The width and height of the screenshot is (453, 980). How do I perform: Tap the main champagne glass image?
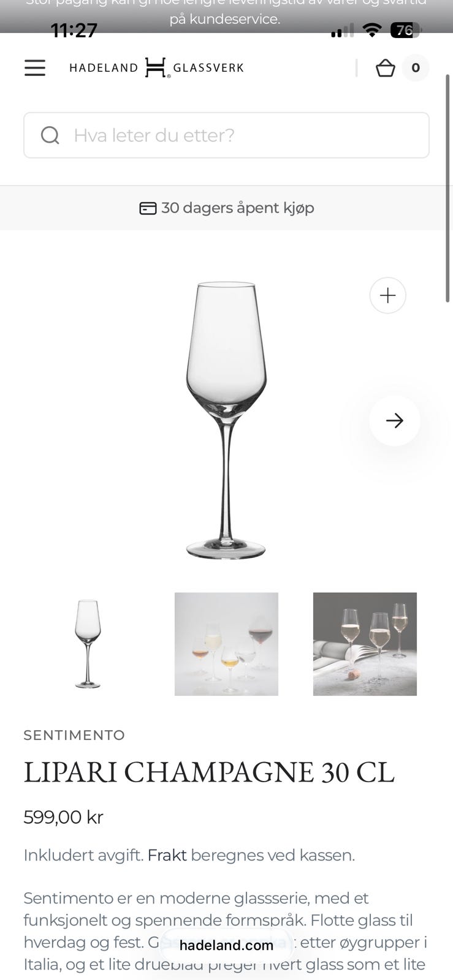226,420
